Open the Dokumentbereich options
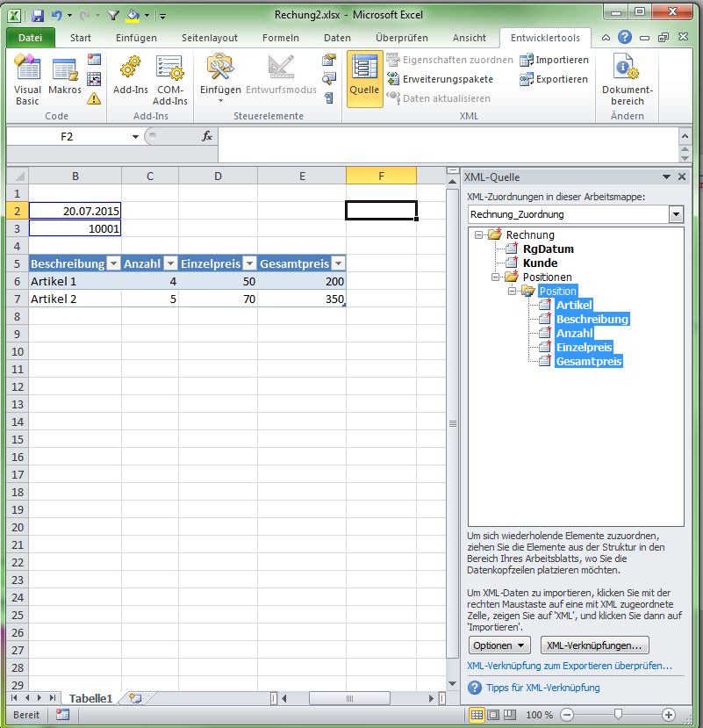 click(x=627, y=79)
